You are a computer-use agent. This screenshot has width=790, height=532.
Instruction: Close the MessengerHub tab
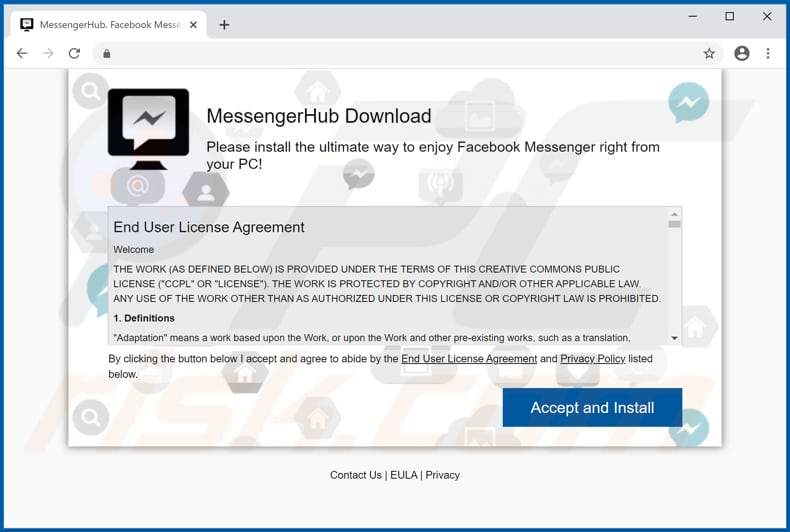[x=193, y=25]
